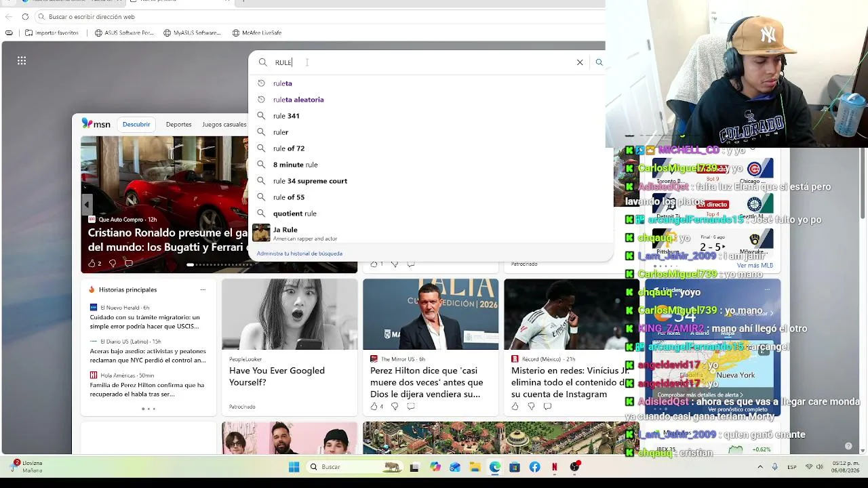Click the back arrow in the browser toolbar

[9, 17]
